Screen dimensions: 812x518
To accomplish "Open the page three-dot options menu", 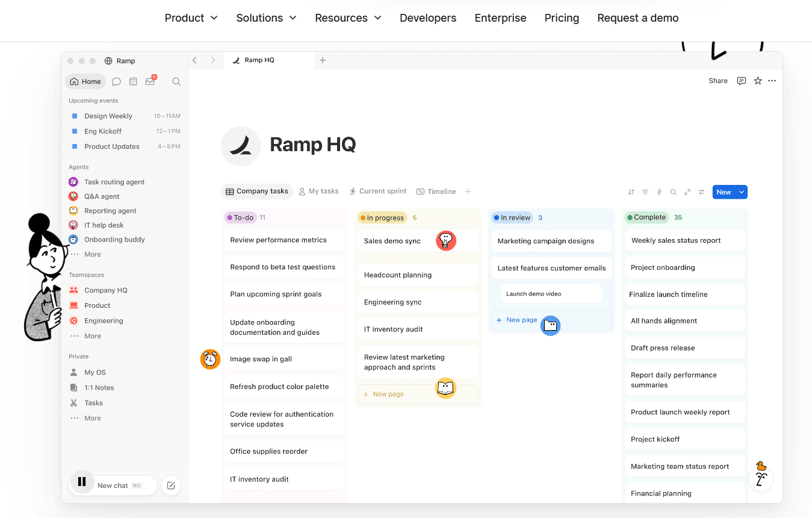I will coord(772,81).
